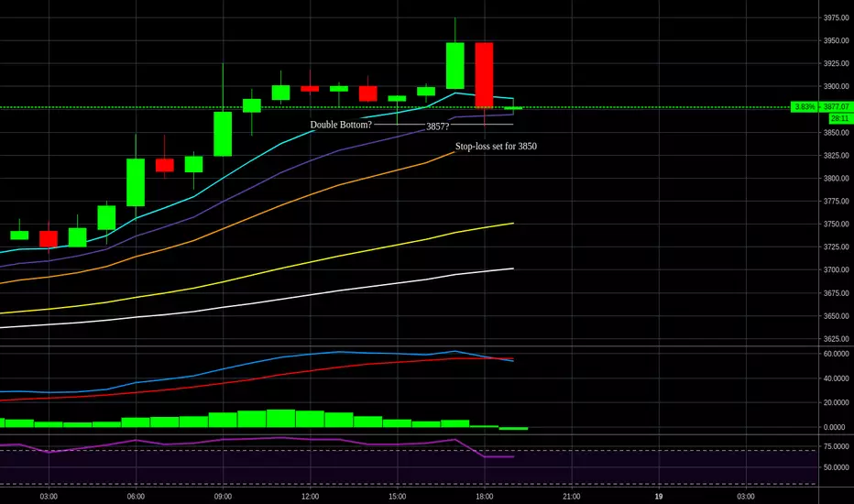Click the 20.0000 indicator scale value

click(836, 402)
